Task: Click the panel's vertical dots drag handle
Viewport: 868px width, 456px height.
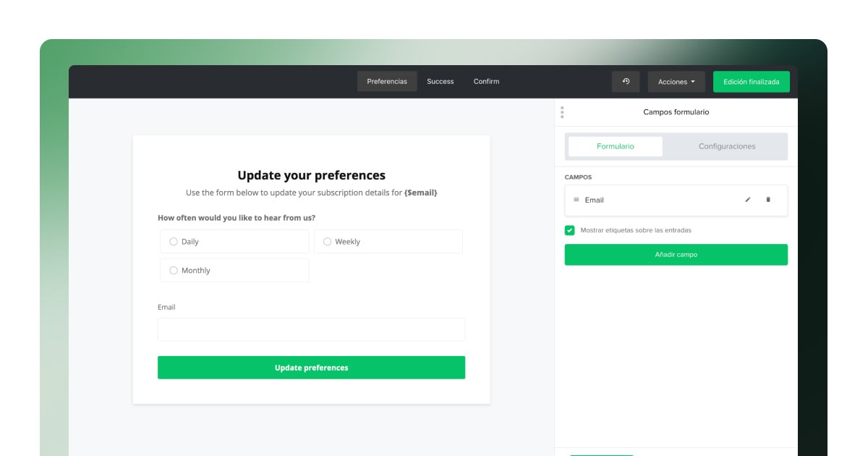Action: tap(562, 112)
